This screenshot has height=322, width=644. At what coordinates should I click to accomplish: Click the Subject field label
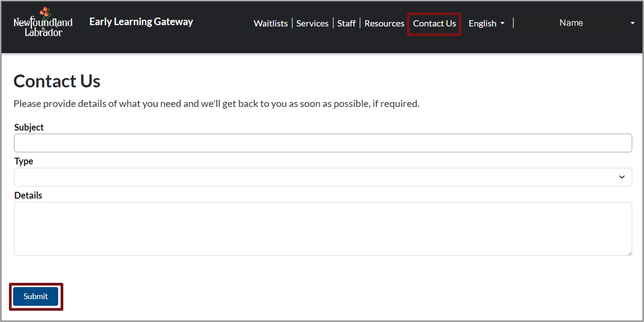pos(29,127)
